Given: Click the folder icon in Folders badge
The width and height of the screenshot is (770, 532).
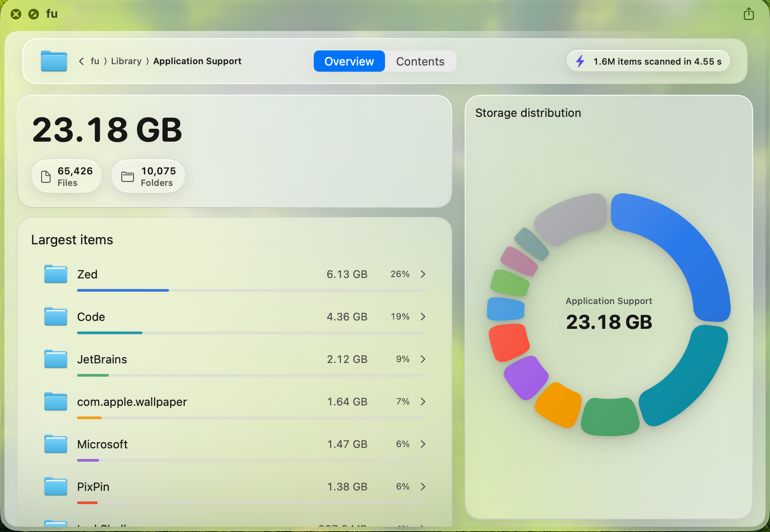Looking at the screenshot, I should (x=127, y=177).
